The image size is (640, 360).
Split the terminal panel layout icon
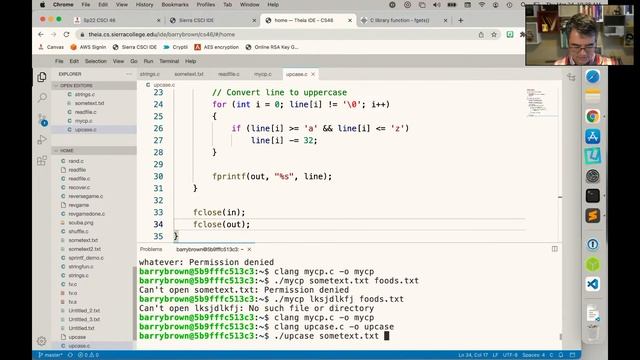554,249
